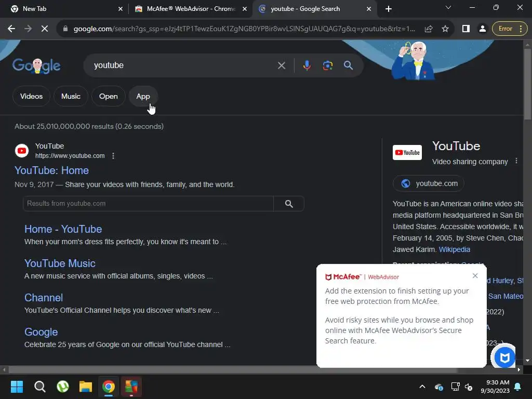Open the Wikipedia link
This screenshot has width=532, height=399.
454,249
